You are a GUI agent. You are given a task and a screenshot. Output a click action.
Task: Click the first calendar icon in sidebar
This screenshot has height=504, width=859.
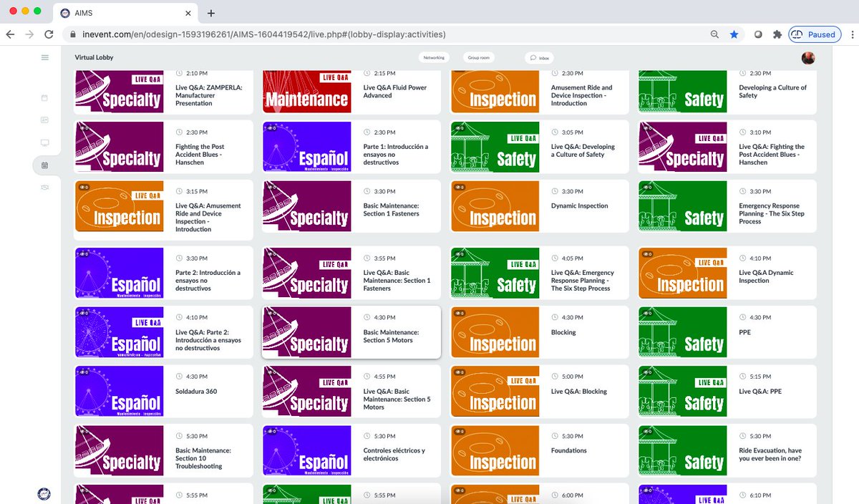44,98
